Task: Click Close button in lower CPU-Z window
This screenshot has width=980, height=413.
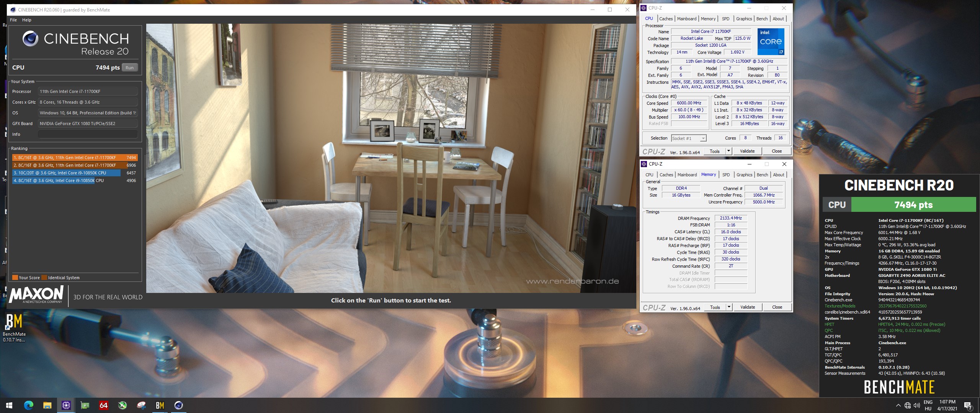Action: click(x=777, y=307)
